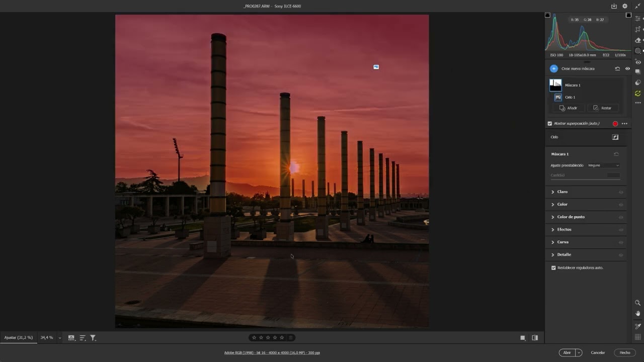Click the Hecho button
Viewport: 644px width, 362px height.
(x=625, y=352)
